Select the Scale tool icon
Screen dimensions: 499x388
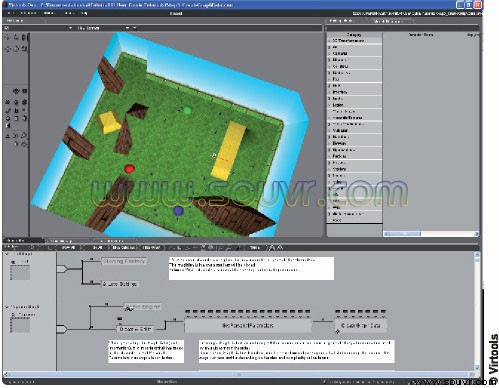pyautogui.click(x=24, y=49)
